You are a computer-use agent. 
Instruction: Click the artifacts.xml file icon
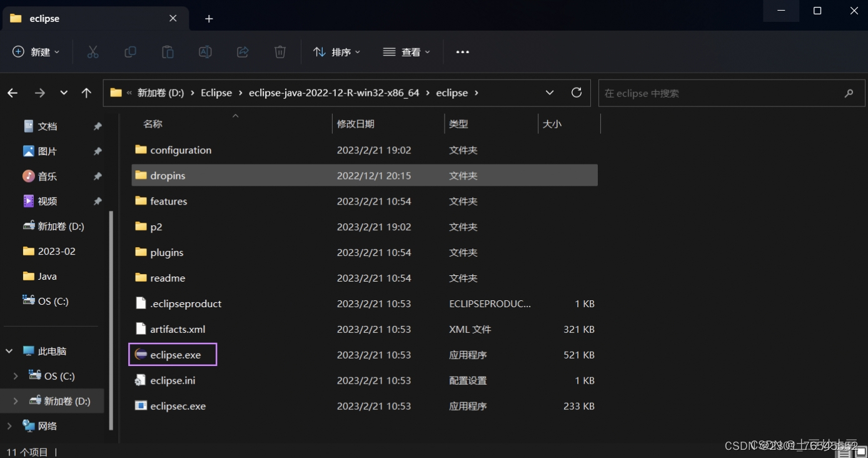tap(141, 329)
